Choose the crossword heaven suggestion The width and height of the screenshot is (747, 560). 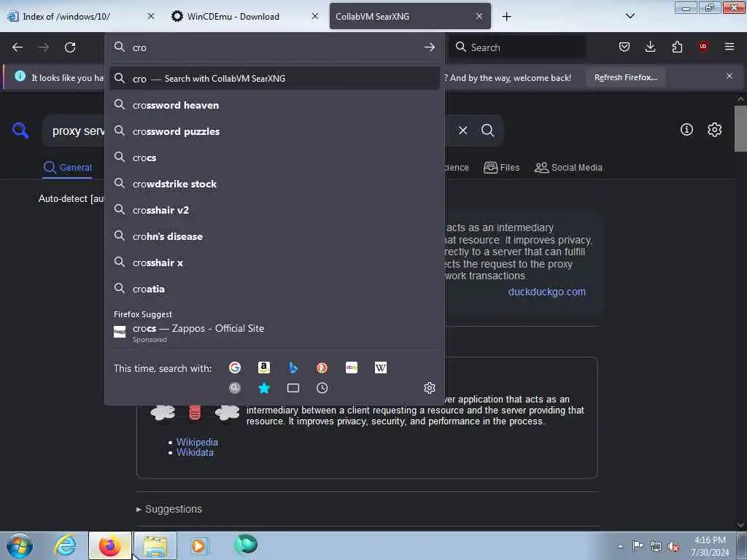pos(274,105)
